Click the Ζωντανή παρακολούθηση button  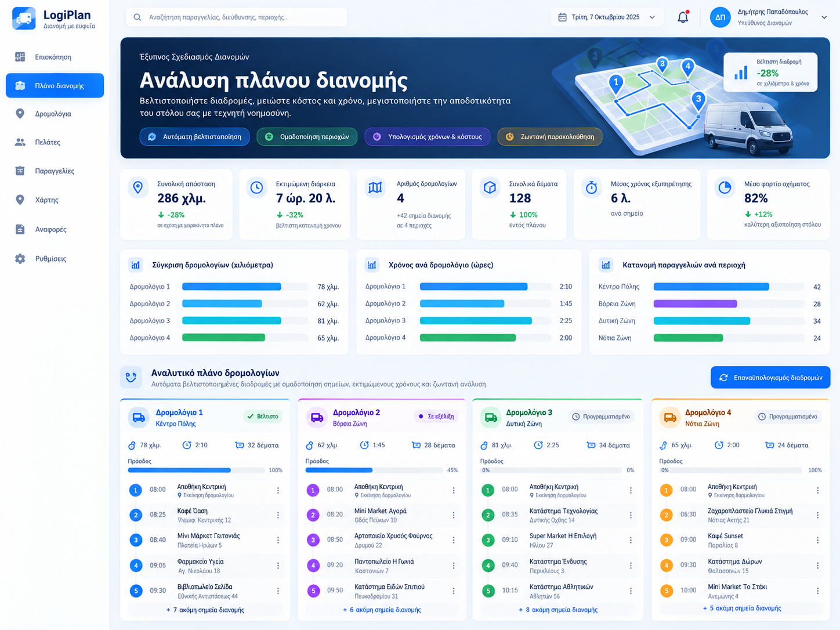coord(550,137)
